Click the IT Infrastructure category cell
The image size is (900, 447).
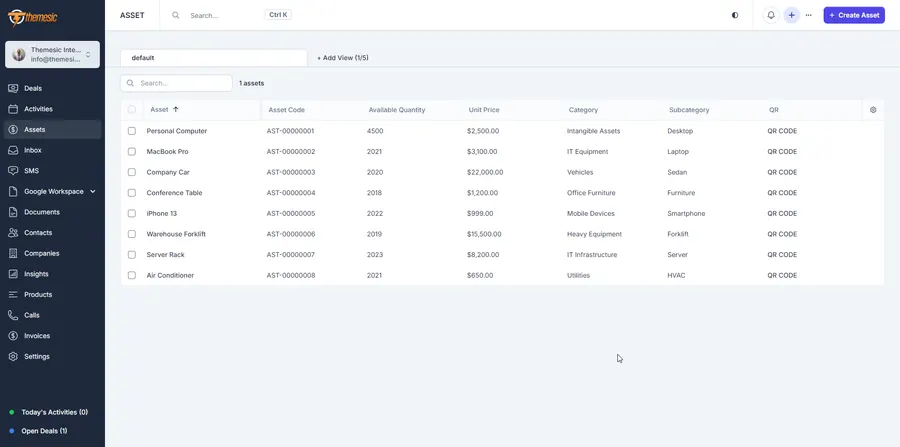[x=592, y=255]
